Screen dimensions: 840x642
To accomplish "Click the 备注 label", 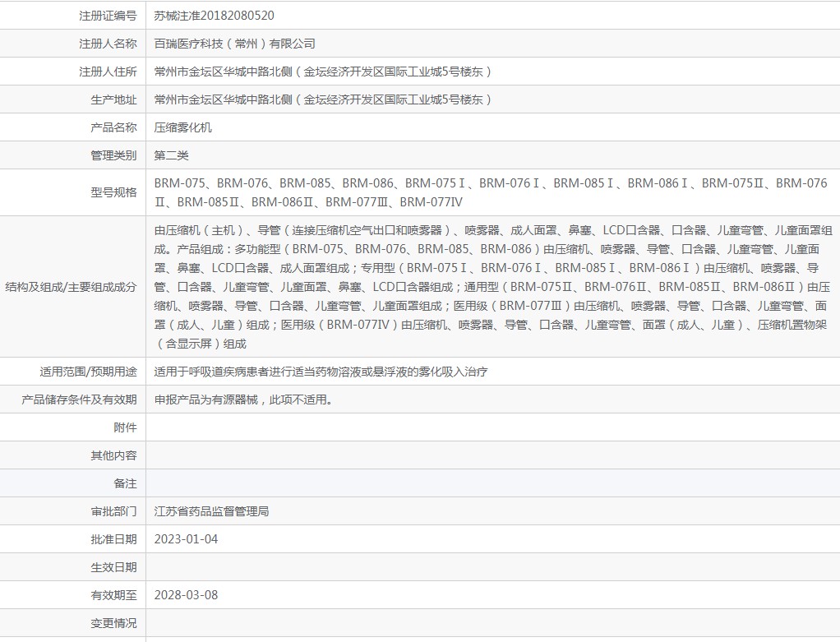I will (x=125, y=483).
